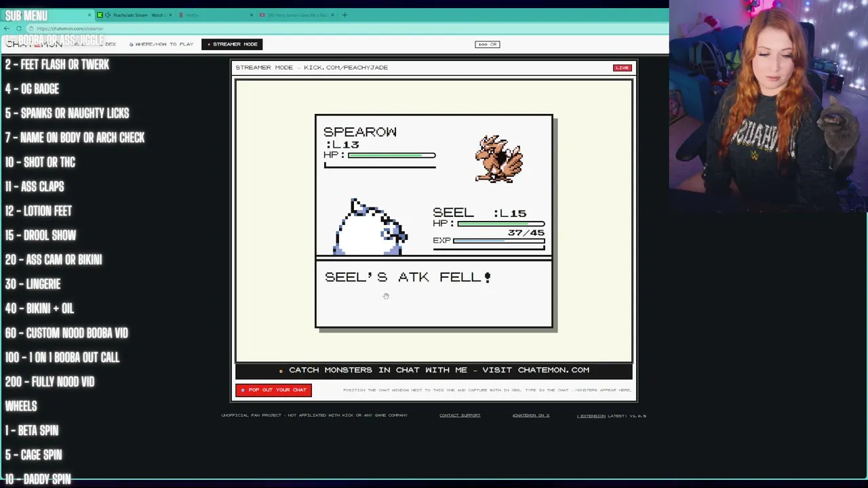This screenshot has width=868, height=488.
Task: Close the Peachyjade Stream tab
Action: click(170, 15)
